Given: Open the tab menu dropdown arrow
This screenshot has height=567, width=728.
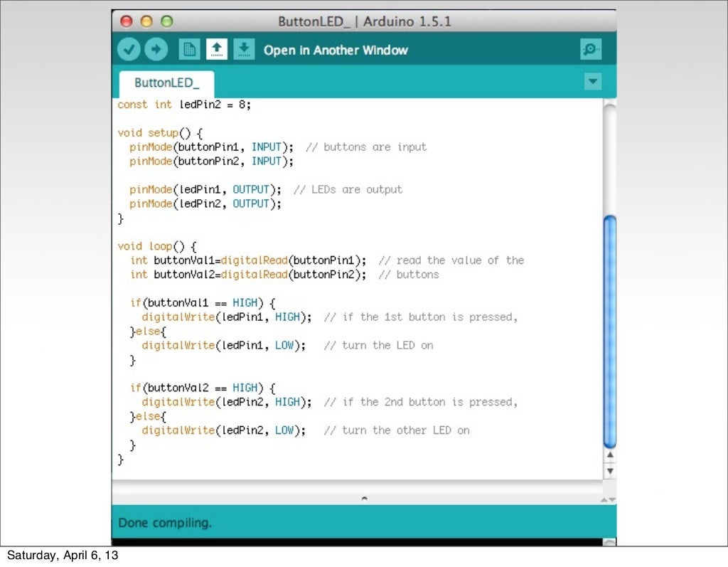Looking at the screenshot, I should click(592, 82).
